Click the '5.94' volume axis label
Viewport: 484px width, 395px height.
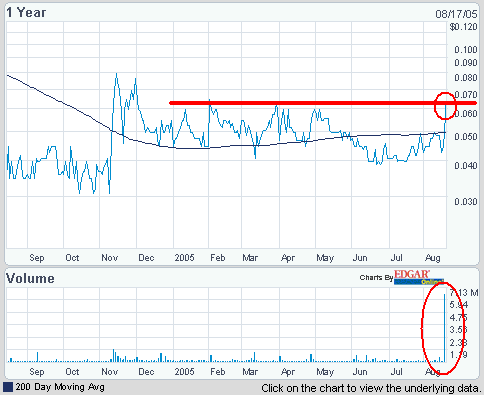(458, 305)
